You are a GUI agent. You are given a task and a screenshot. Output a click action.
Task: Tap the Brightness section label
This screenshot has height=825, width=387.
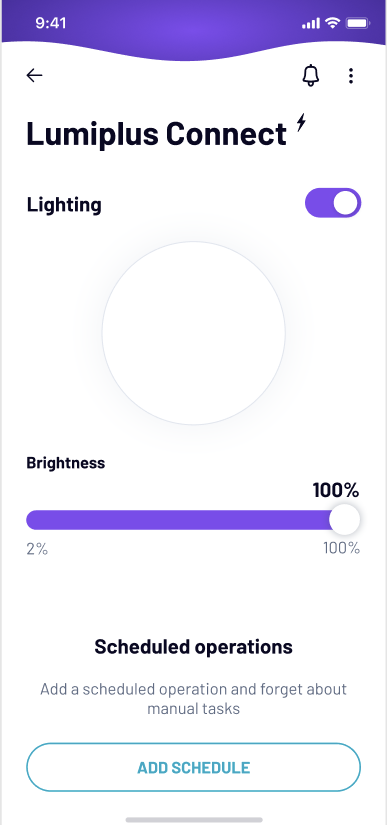click(x=66, y=463)
